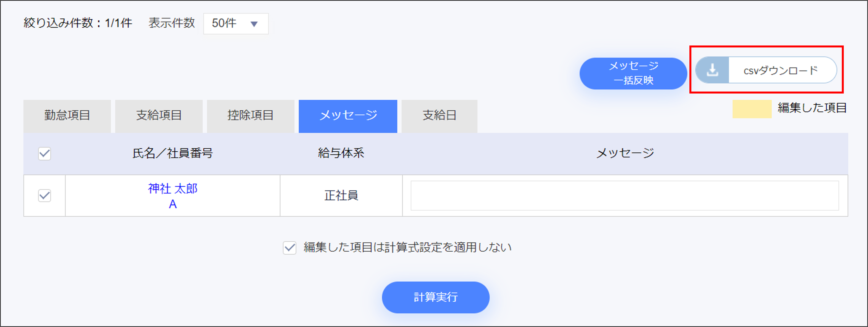Viewport: 868px width, 327px height.
Task: Expand the 50件 display count selector
Action: click(236, 24)
